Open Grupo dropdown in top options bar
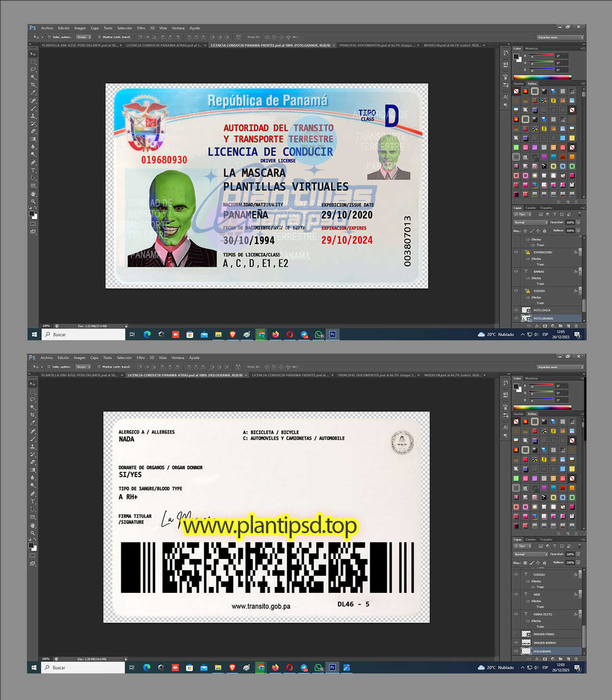 tap(84, 37)
